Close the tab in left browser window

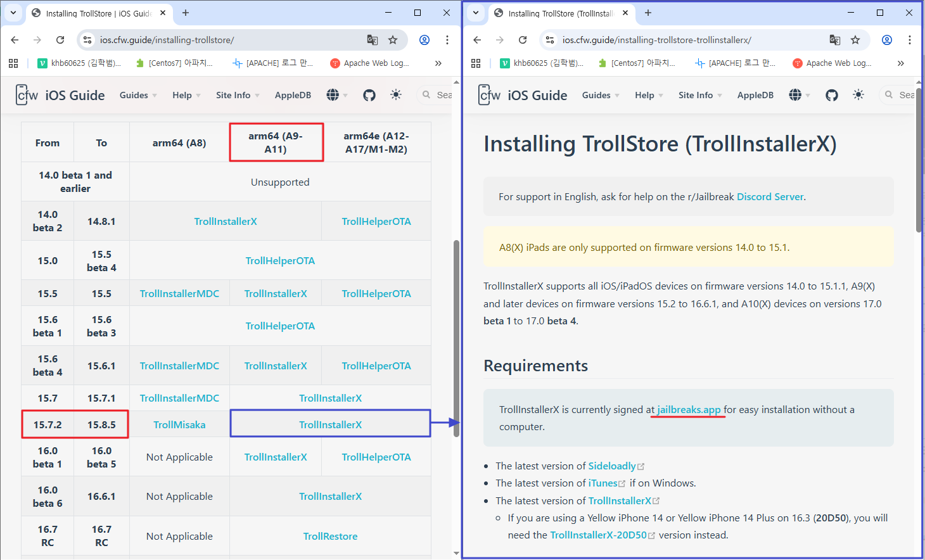tap(163, 13)
